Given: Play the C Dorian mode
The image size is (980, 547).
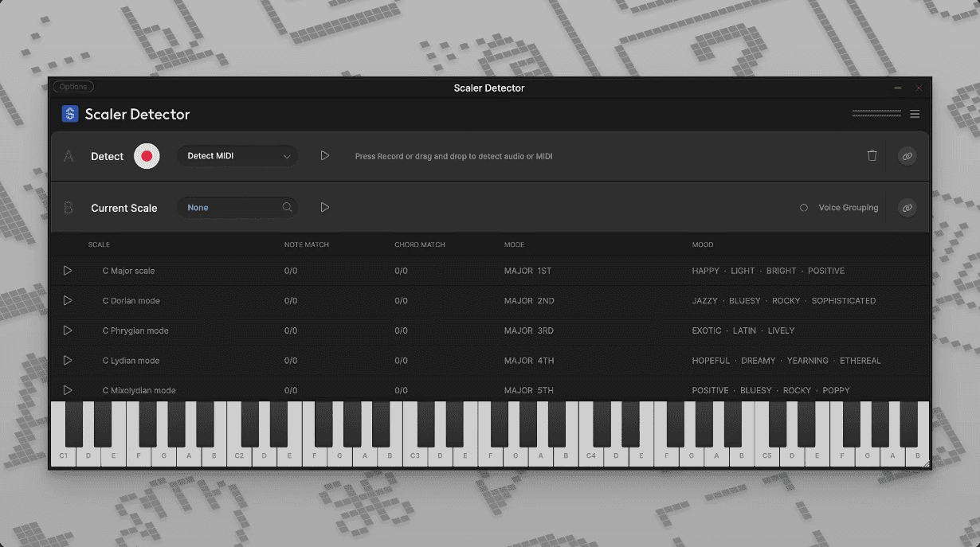Looking at the screenshot, I should click(x=68, y=300).
